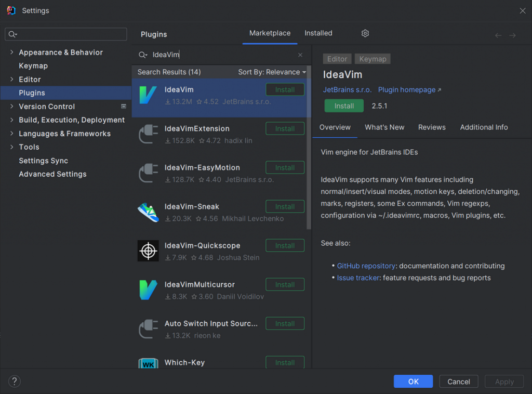The image size is (532, 394).
Task: Click the Version Control project-level indicator icon
Action: 124,106
